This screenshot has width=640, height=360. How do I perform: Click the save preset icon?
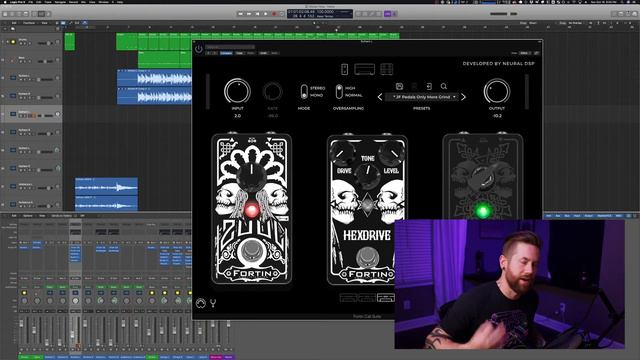coord(399,86)
